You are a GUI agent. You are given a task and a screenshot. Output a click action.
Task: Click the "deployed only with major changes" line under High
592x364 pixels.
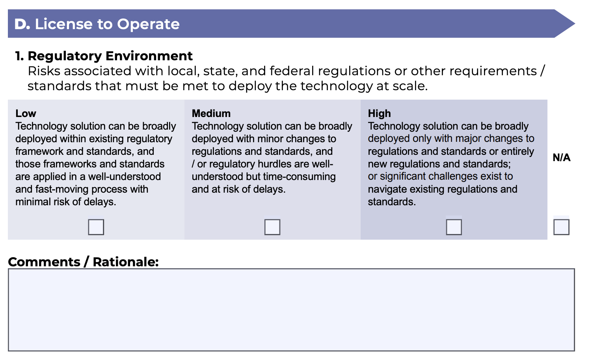tap(451, 139)
